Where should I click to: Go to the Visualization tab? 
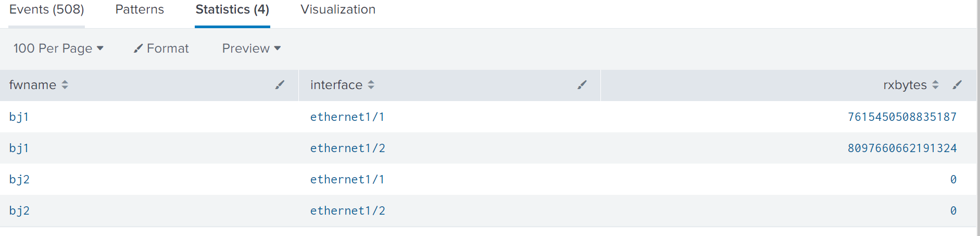(338, 10)
